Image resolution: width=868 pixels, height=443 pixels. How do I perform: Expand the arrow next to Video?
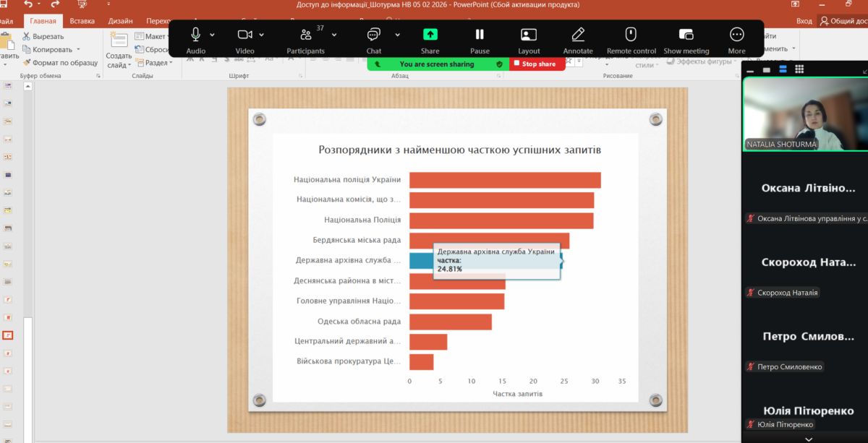coord(261,35)
